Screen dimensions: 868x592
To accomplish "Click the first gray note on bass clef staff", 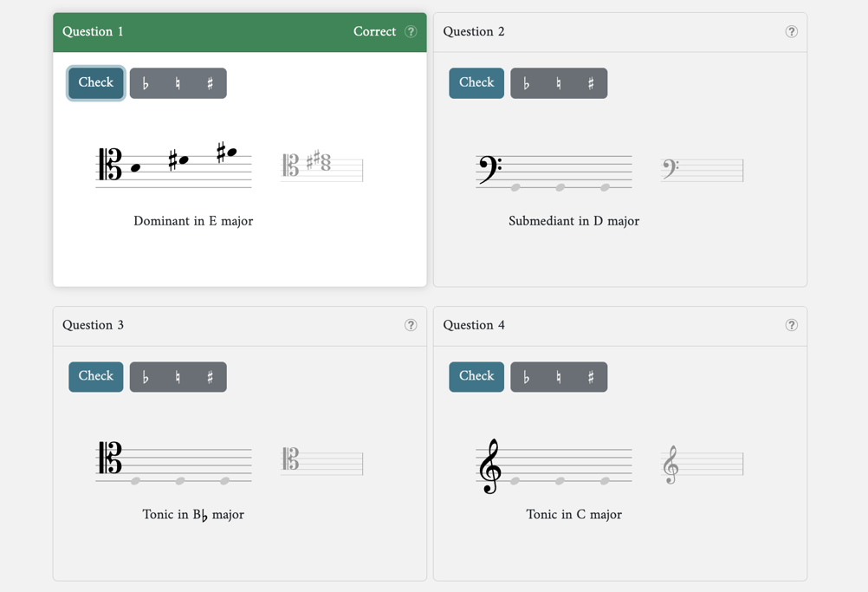I will [515, 188].
